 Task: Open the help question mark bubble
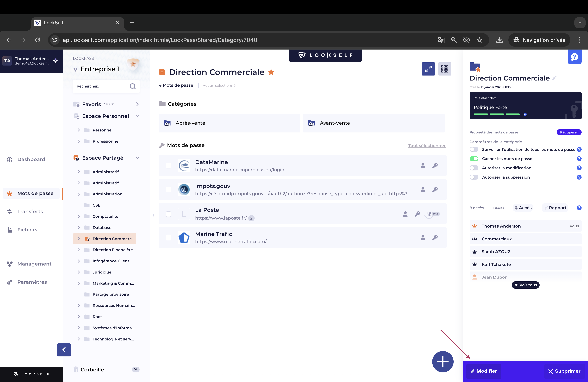point(574,57)
